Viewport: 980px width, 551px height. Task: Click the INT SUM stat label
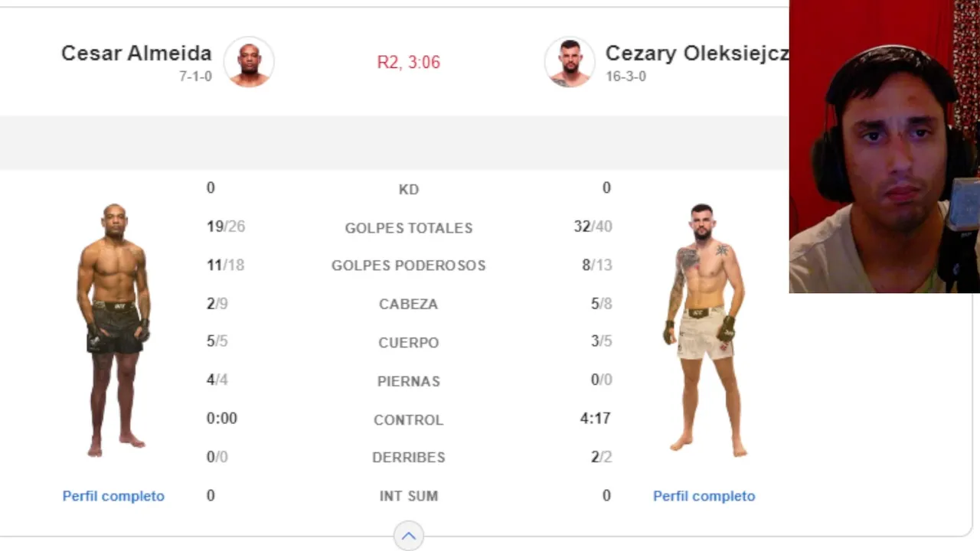pos(408,496)
